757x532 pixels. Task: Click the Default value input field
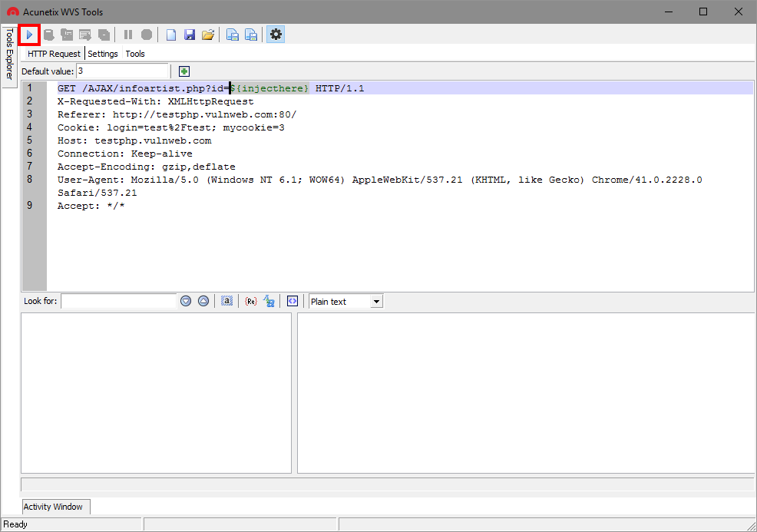click(122, 71)
